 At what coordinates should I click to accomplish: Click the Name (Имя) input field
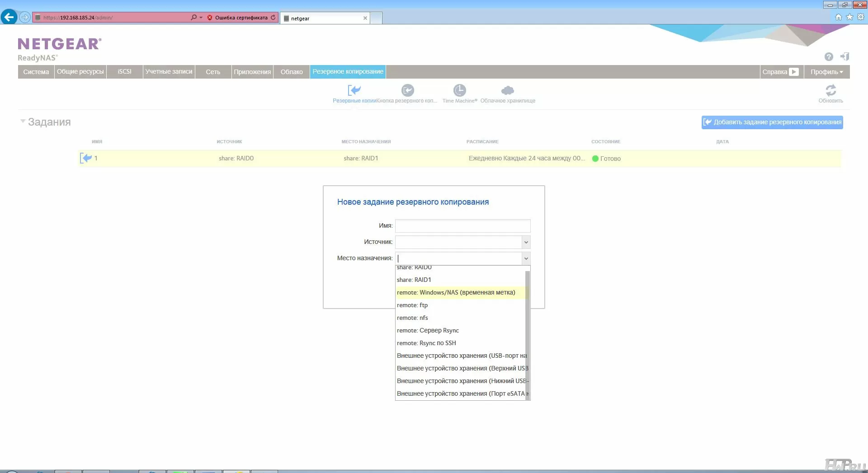pos(462,226)
